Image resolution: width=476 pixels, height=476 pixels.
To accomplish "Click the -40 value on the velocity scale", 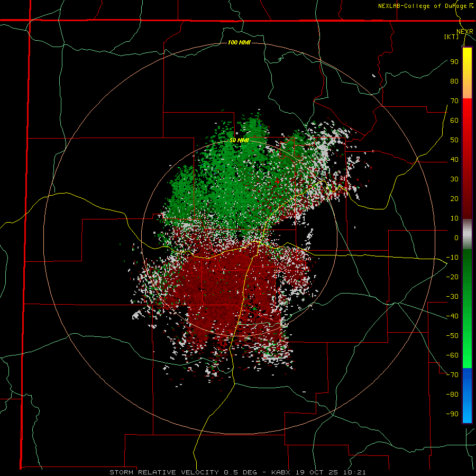I will 452,316.
